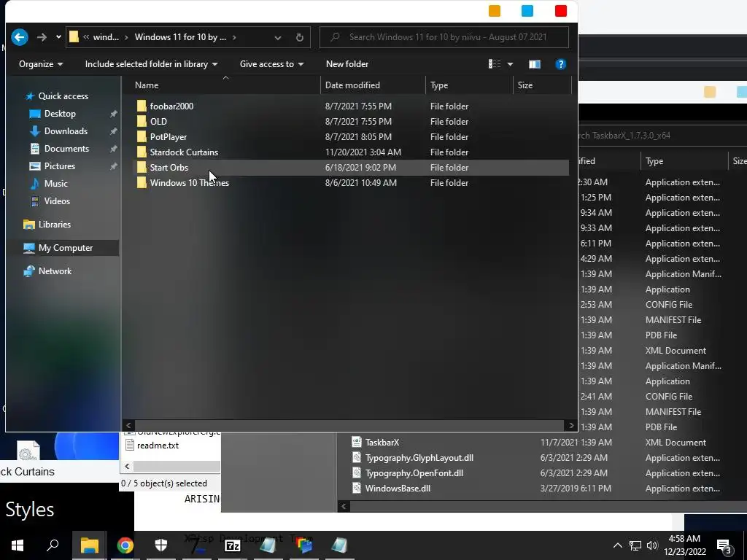747x560 pixels.
Task: Select the OLD folder icon
Action: 142,121
